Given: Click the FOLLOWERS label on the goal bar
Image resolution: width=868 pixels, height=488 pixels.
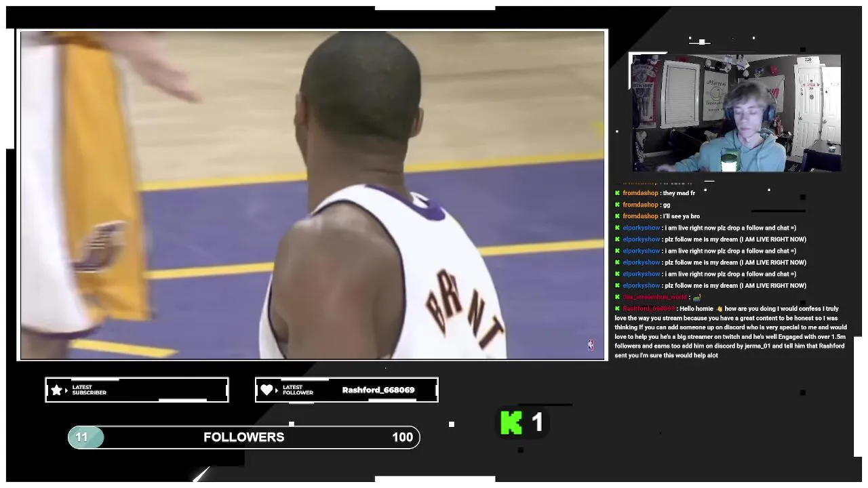Looking at the screenshot, I should 243,437.
